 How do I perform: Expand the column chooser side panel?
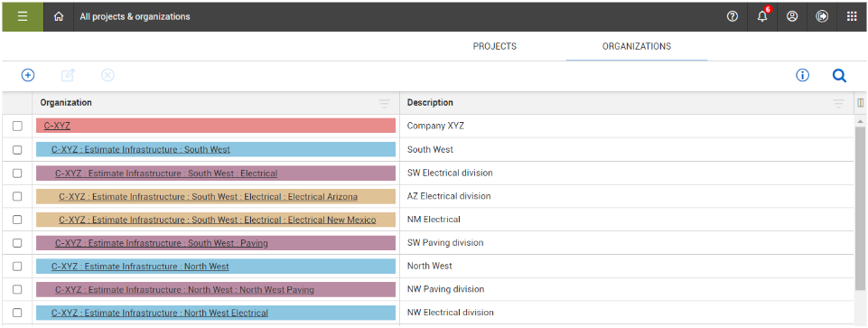[x=861, y=102]
